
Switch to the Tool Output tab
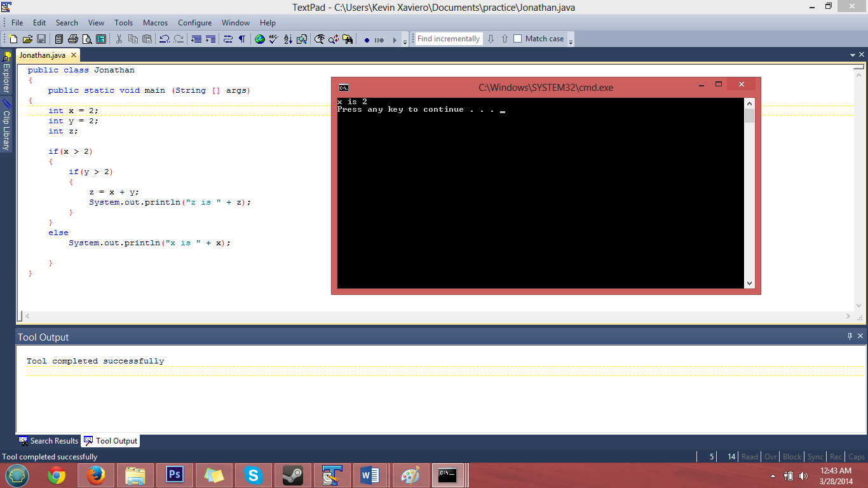tap(111, 440)
